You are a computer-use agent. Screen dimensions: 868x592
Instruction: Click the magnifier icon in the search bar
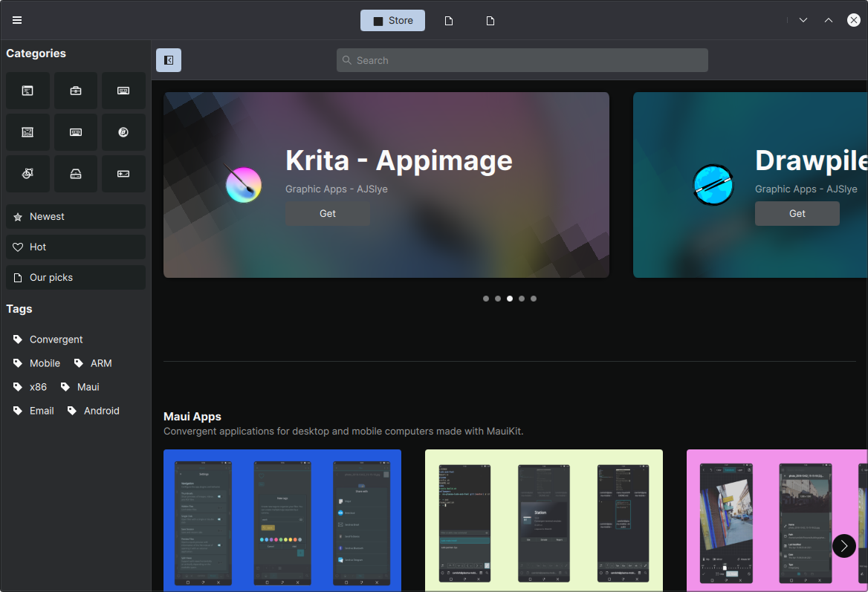[346, 59]
